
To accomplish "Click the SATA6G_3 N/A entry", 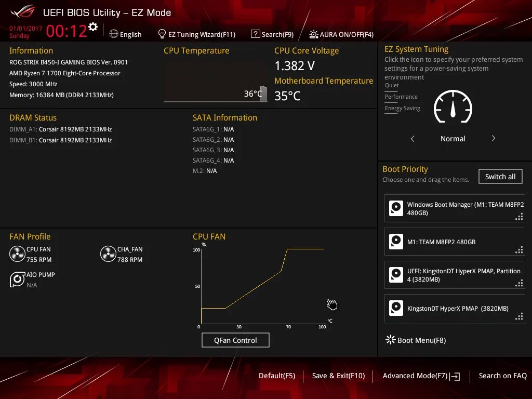I will (214, 150).
